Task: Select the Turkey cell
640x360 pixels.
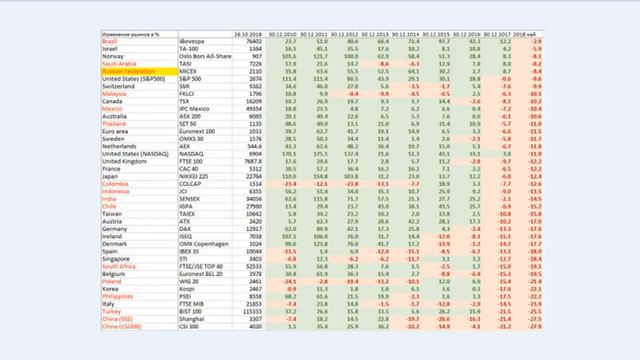Action: pos(140,311)
